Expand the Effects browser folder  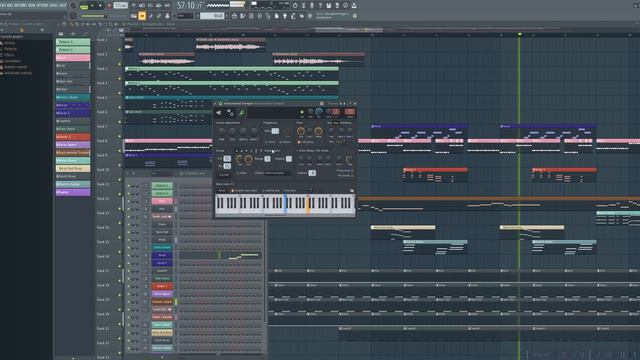coord(8,55)
